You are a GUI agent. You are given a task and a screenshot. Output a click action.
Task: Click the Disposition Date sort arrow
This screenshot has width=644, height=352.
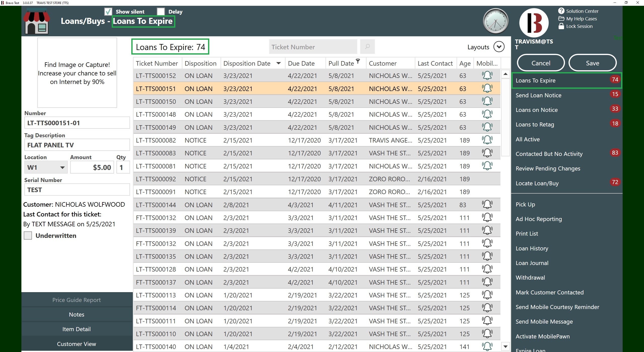click(x=278, y=63)
